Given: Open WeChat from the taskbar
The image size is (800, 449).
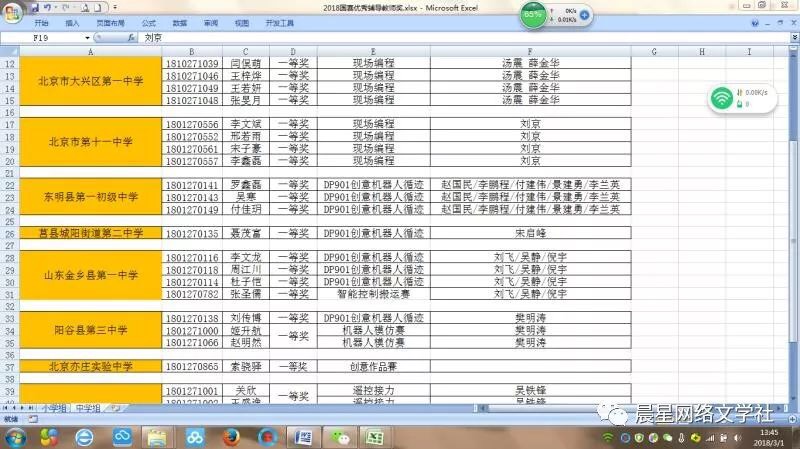Looking at the screenshot, I should tap(343, 437).
